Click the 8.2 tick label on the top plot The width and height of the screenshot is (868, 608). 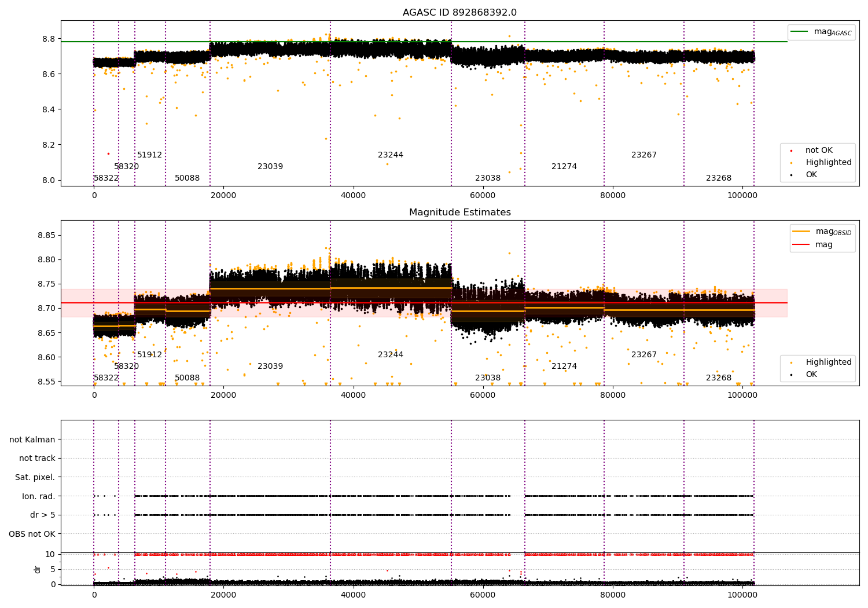click(x=49, y=145)
